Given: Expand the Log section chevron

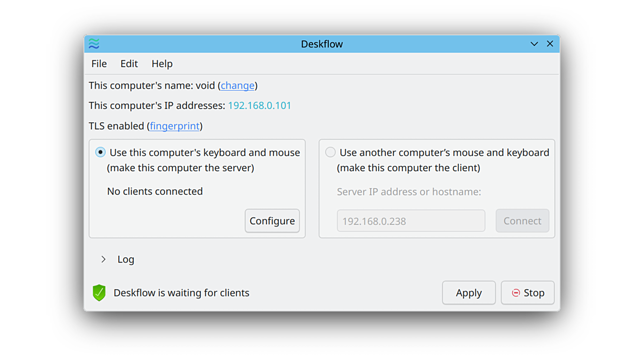Looking at the screenshot, I should (104, 259).
